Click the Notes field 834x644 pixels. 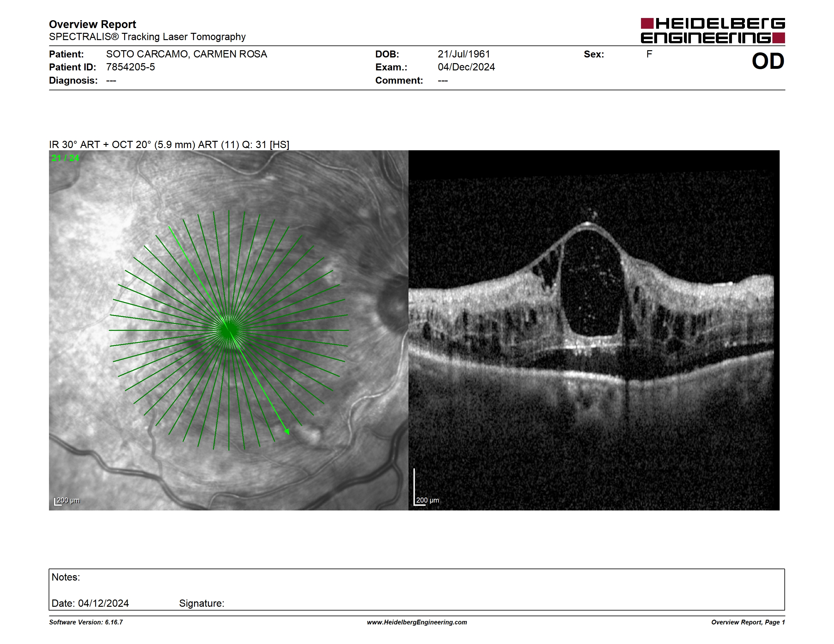[417, 589]
